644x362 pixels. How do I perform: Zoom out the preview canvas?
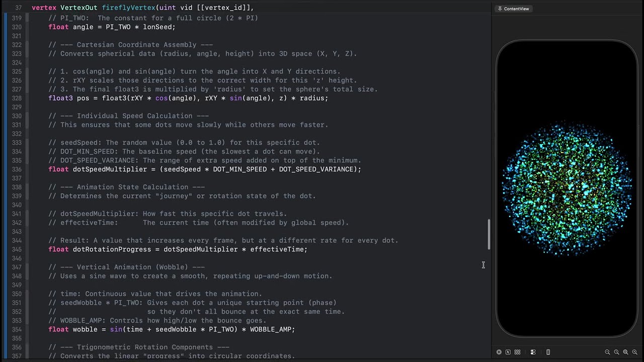point(607,352)
